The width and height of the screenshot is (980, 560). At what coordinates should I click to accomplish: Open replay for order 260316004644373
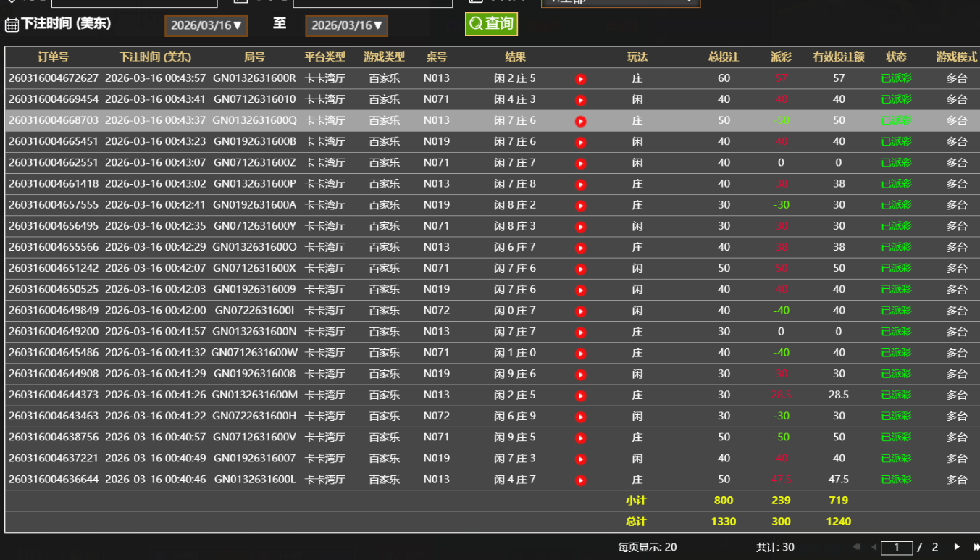coord(580,396)
